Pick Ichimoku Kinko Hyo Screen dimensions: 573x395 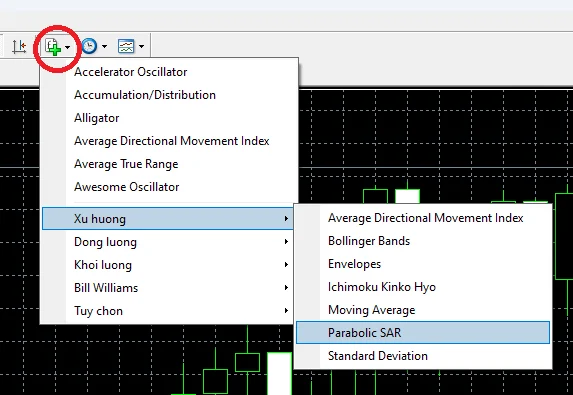point(423,287)
